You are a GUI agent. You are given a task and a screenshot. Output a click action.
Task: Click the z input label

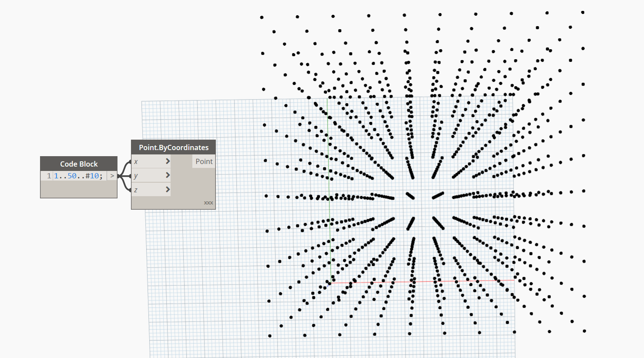pos(136,189)
